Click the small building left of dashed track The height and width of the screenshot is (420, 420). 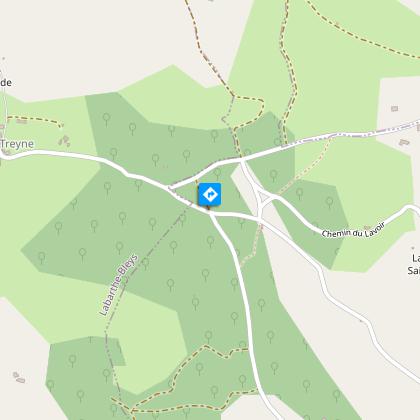pyautogui.click(x=22, y=121)
